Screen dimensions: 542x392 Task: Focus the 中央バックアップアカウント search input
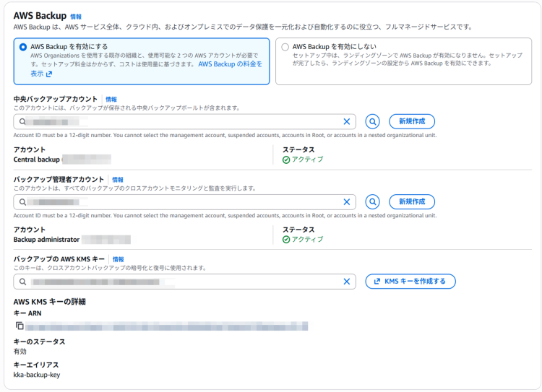coord(184,121)
